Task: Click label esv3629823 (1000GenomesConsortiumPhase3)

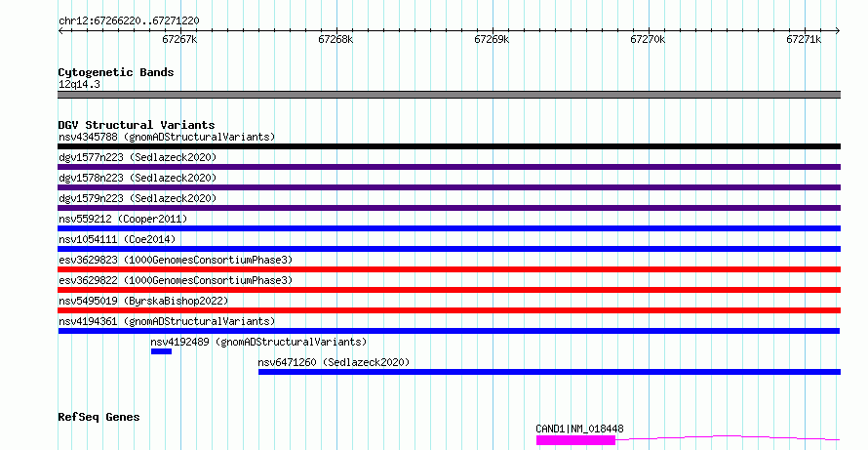Action: click(x=176, y=260)
